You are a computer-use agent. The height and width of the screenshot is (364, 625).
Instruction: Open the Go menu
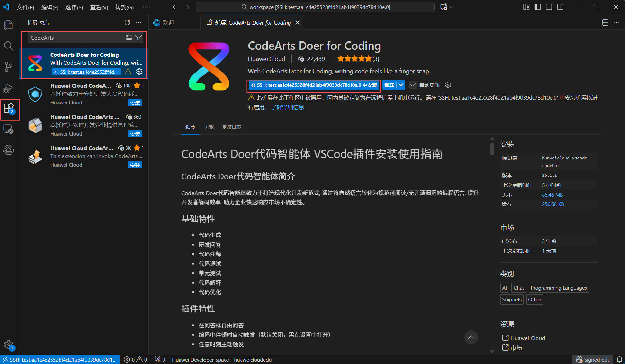click(124, 7)
